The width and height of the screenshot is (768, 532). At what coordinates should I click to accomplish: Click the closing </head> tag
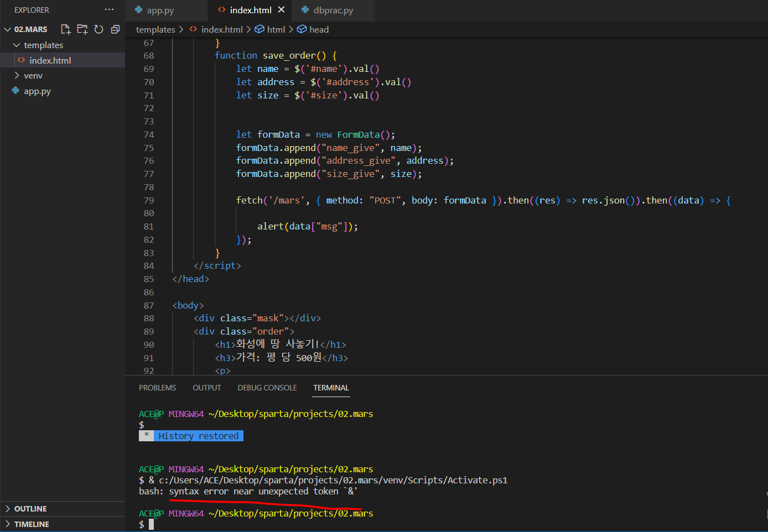(191, 279)
